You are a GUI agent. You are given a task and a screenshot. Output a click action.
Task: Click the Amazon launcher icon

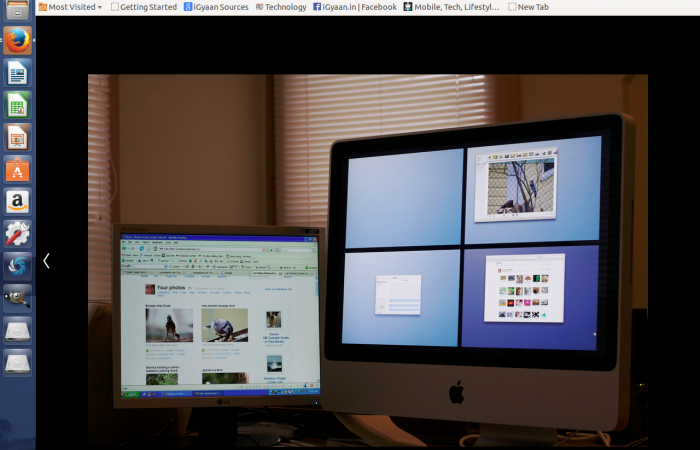click(x=17, y=202)
